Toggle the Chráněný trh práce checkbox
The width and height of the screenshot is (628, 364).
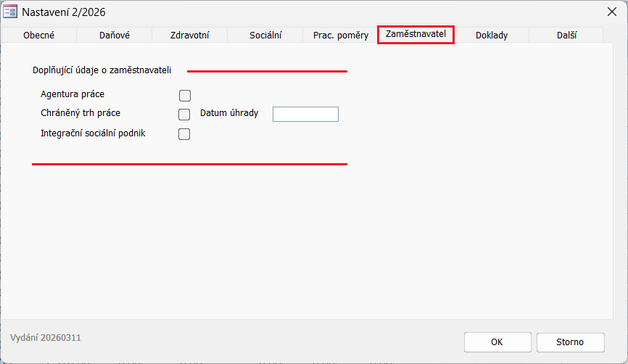tap(184, 114)
